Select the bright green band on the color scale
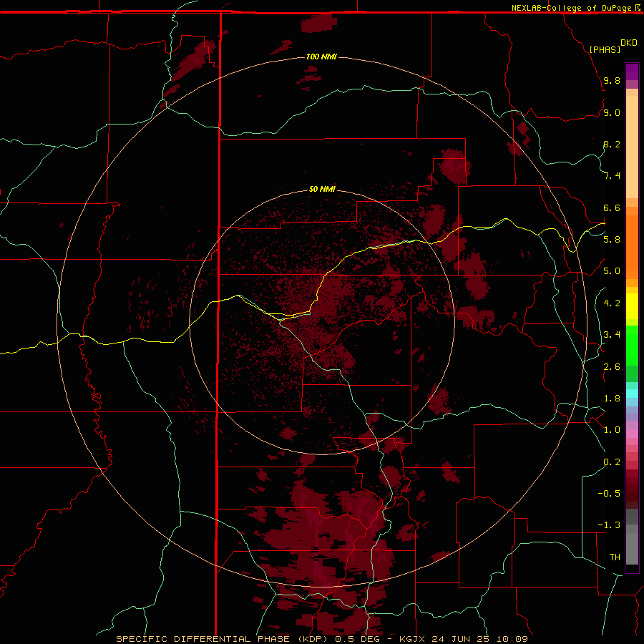The height and width of the screenshot is (644, 644). [x=632, y=346]
